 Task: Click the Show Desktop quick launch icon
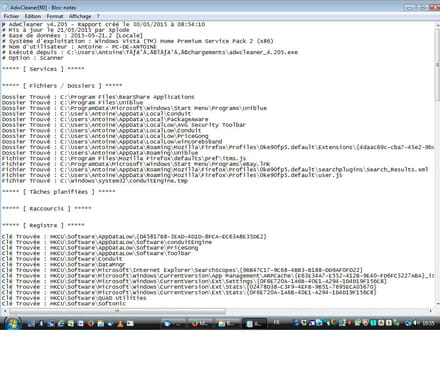31,324
